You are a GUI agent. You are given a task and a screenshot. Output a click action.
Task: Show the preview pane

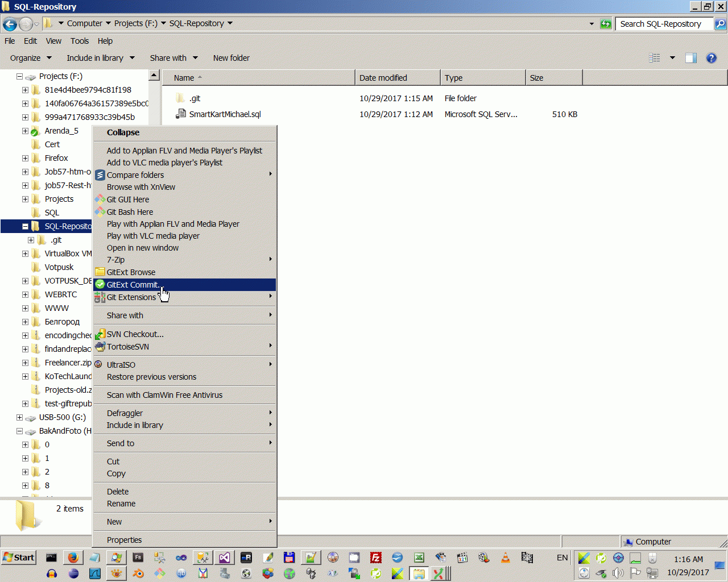[691, 58]
